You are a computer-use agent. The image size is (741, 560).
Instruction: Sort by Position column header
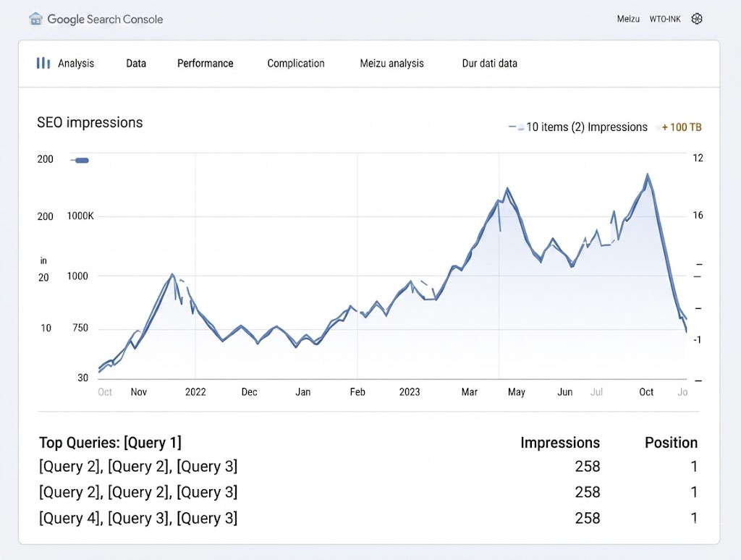[x=671, y=442]
